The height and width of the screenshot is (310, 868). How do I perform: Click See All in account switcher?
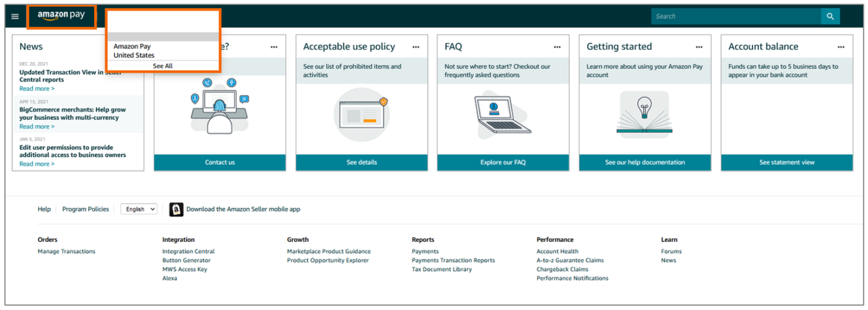(x=163, y=66)
